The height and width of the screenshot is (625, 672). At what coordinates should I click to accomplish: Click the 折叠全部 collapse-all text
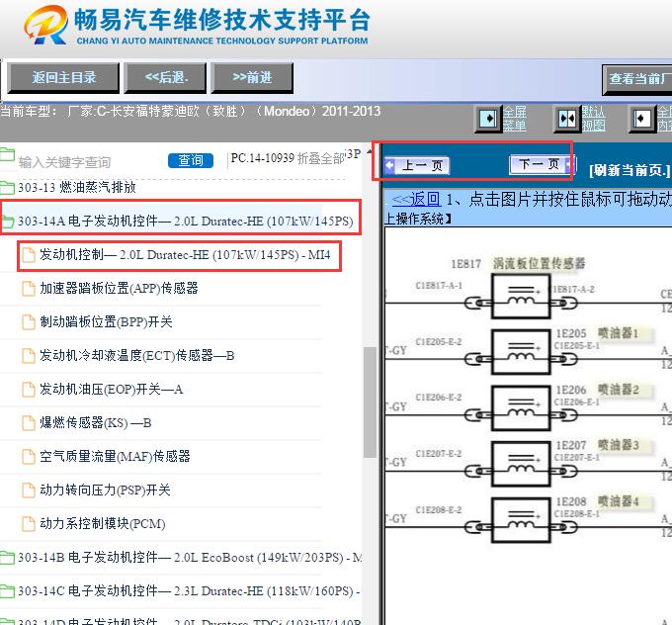320,158
